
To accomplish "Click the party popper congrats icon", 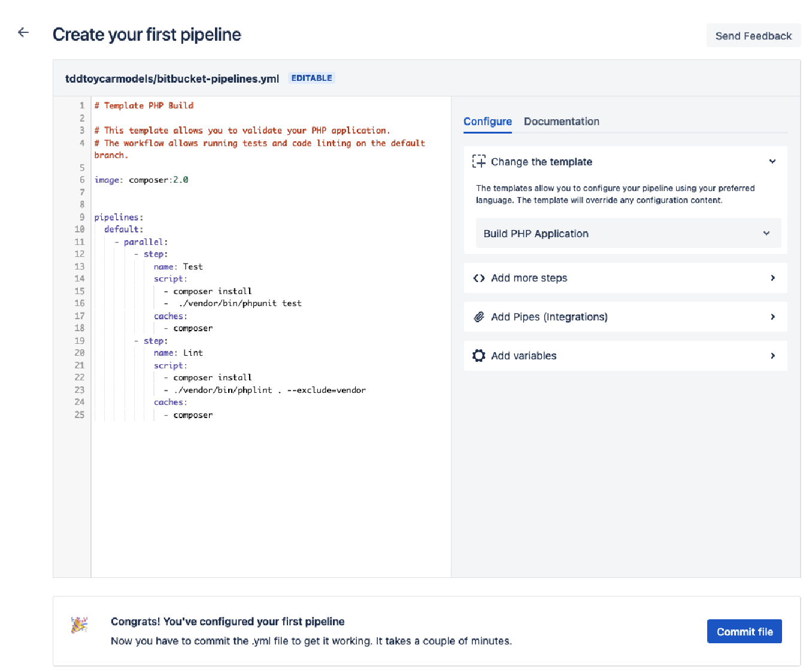I will 80,625.
